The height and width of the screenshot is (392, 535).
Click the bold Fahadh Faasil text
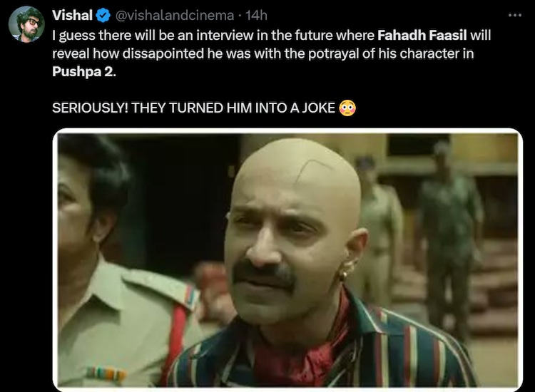(422, 35)
